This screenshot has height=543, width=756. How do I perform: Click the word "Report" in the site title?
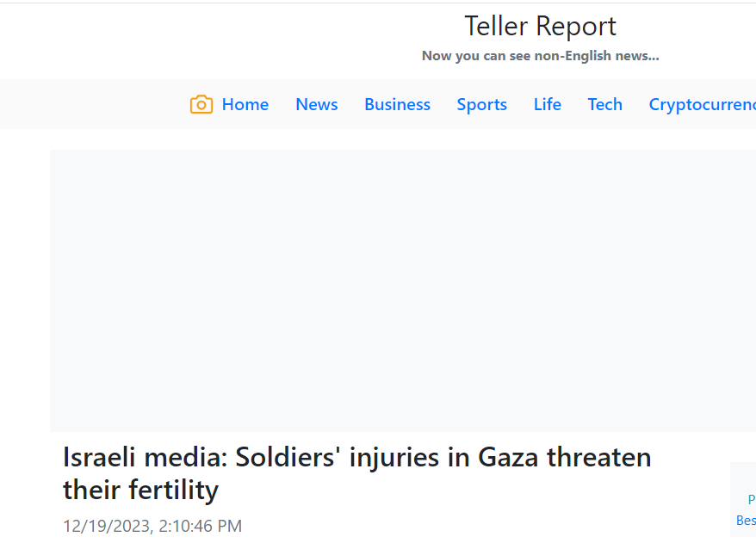coord(579,27)
